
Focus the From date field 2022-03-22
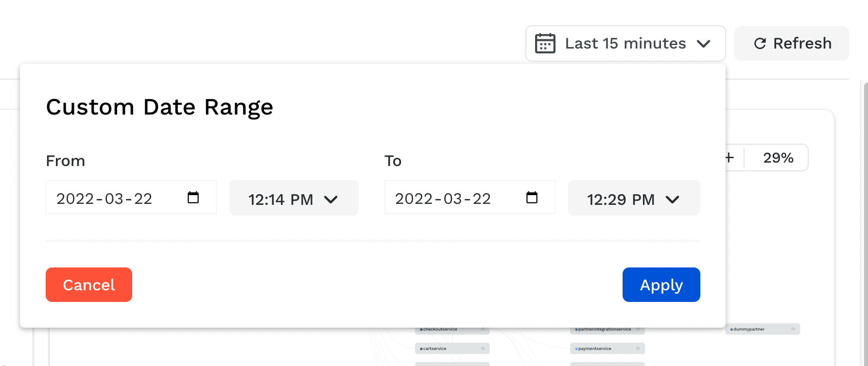(x=131, y=197)
